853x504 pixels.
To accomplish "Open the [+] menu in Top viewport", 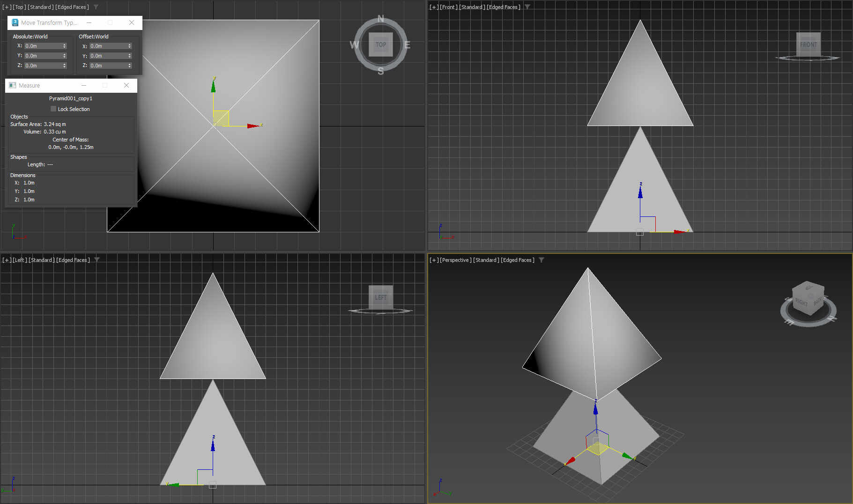I will (x=7, y=7).
